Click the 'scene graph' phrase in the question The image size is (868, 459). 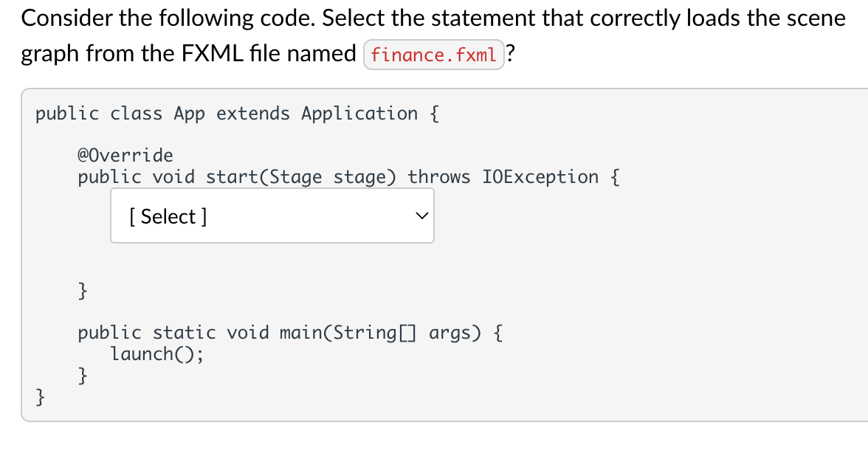coord(433,36)
